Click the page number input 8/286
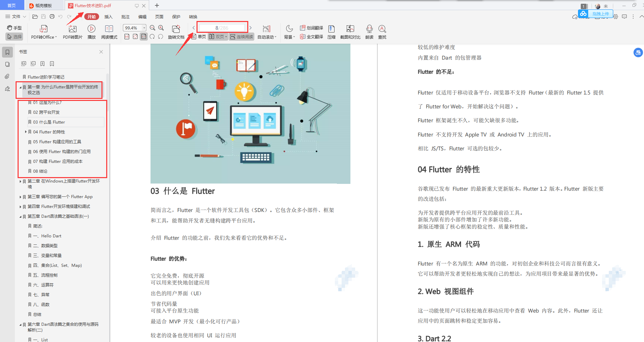The image size is (644, 342). point(222,28)
